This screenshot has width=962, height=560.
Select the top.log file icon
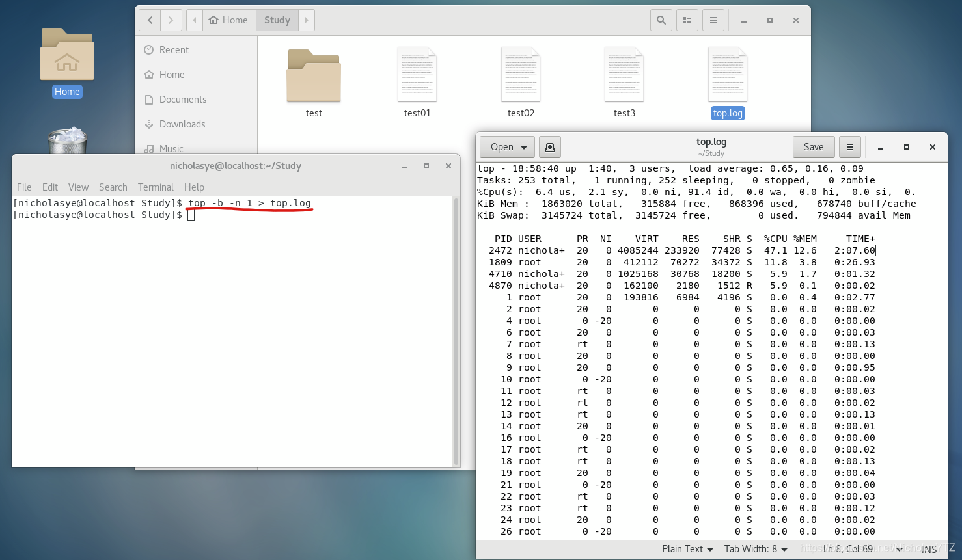coord(728,75)
